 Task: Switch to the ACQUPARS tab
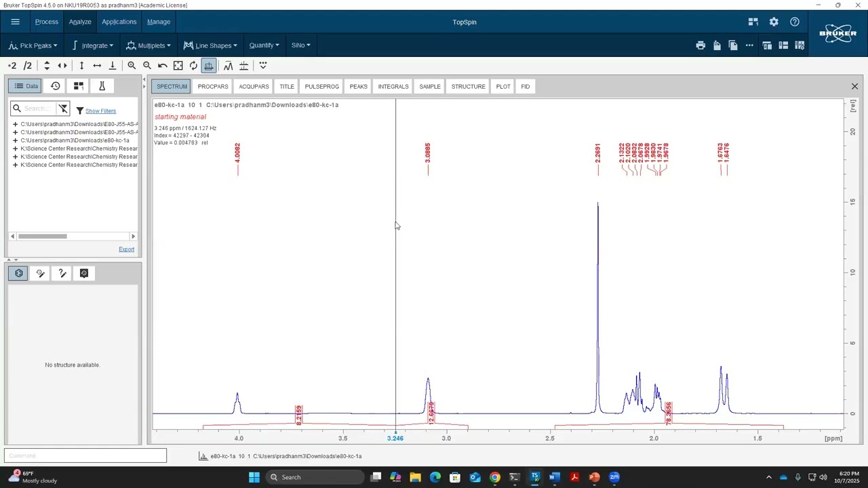point(254,86)
